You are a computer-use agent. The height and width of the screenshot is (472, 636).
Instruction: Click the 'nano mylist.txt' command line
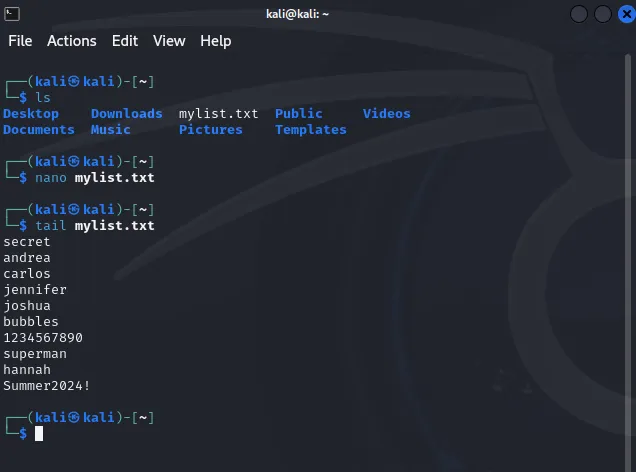point(95,178)
